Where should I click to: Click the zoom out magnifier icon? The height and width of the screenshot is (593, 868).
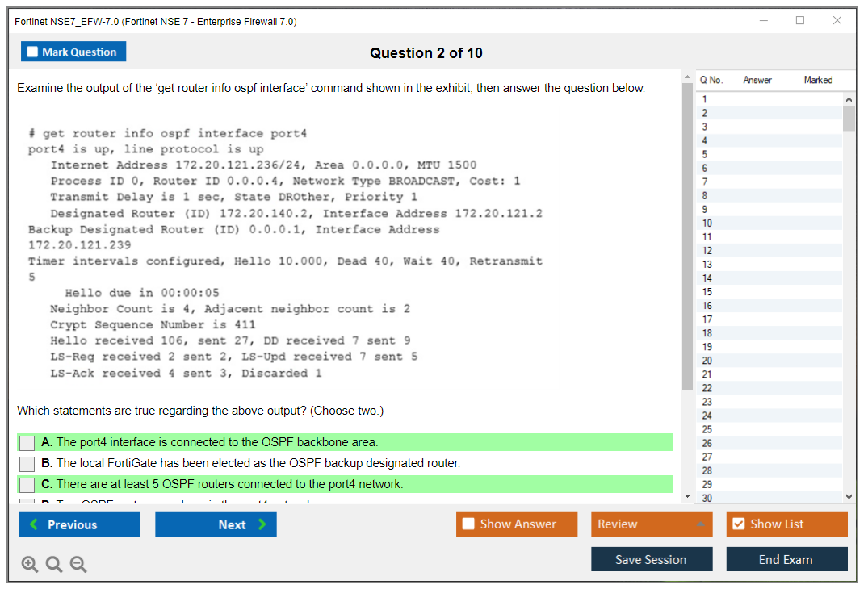(78, 565)
